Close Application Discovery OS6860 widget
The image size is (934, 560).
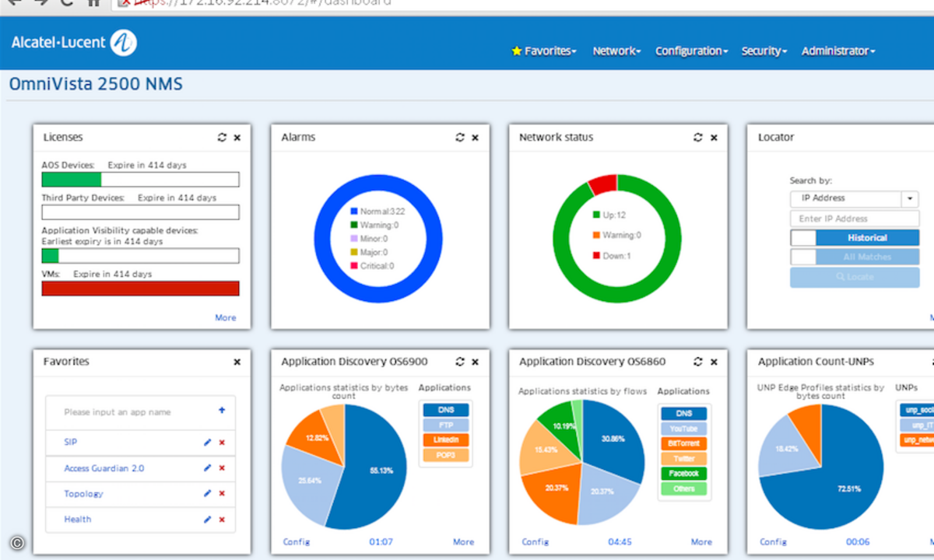(714, 362)
